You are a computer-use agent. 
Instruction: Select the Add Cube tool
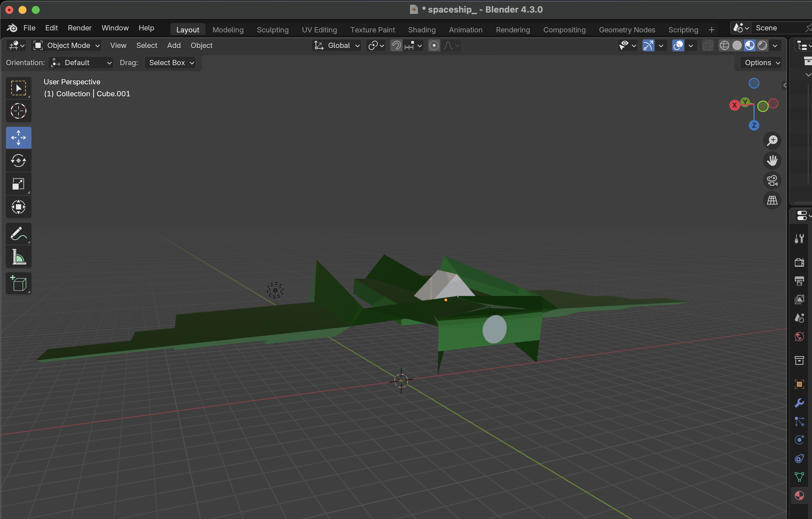19,283
